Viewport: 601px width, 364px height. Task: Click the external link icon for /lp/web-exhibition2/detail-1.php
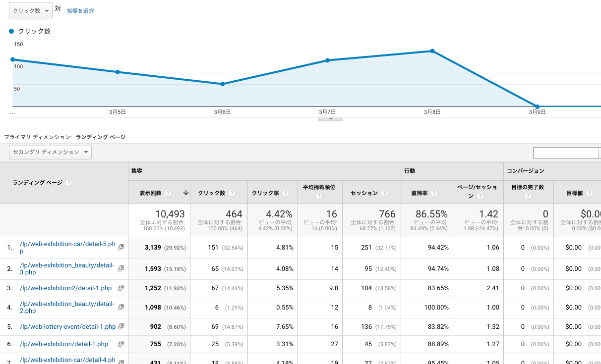click(120, 288)
